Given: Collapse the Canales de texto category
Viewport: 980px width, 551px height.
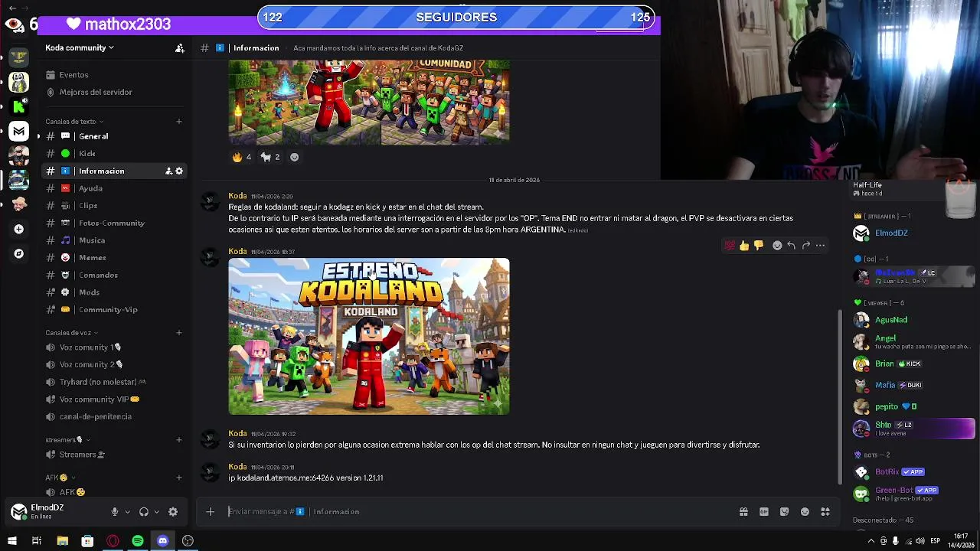Looking at the screenshot, I should (x=74, y=122).
